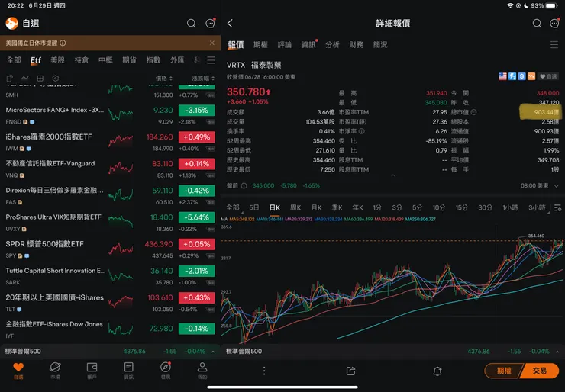
Task: Open the 市場 bottom navigation icon
Action: click(55, 371)
